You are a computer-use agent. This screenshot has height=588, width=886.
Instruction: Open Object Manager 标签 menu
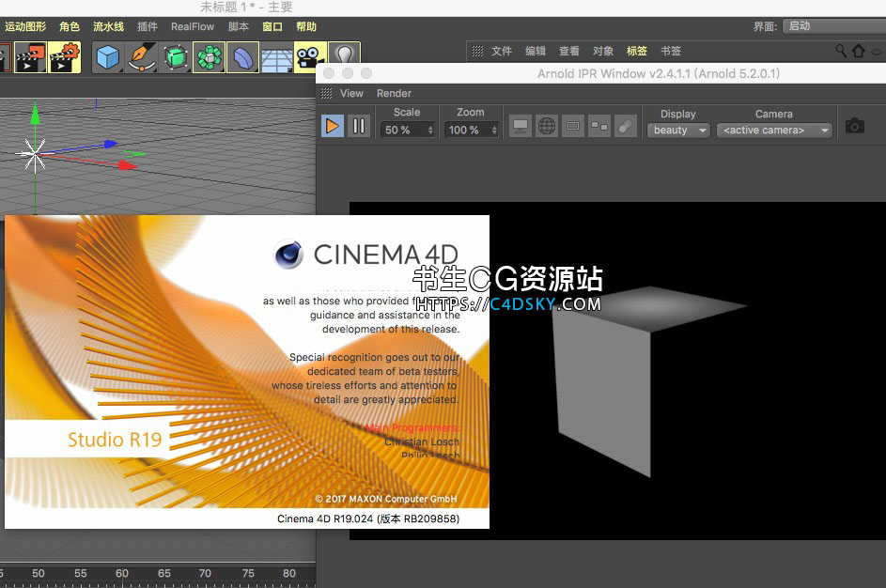click(x=637, y=51)
